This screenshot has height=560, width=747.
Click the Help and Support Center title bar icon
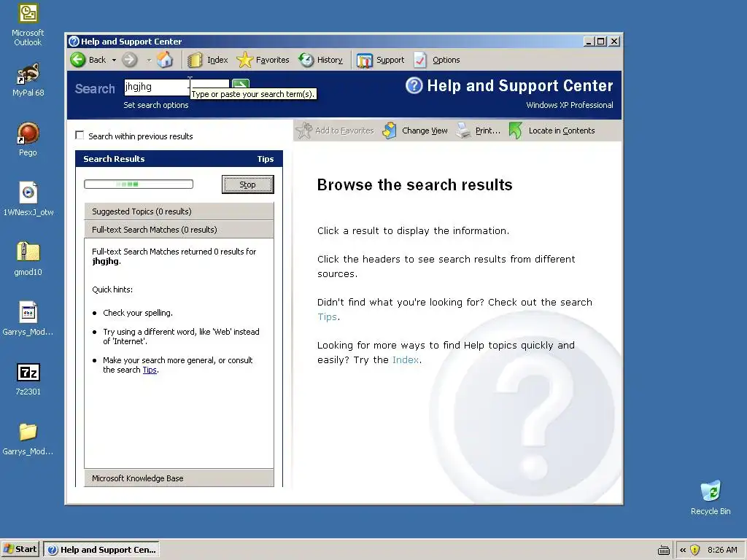74,42
